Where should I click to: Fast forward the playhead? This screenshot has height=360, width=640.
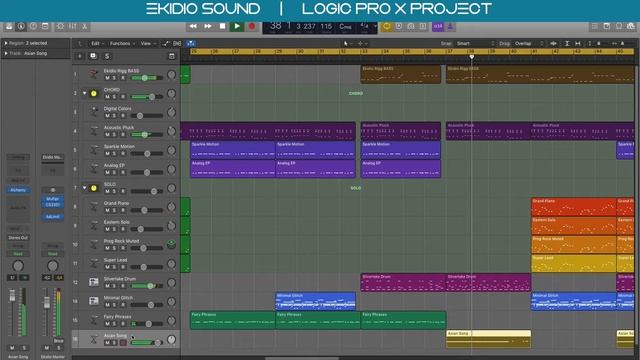point(208,26)
